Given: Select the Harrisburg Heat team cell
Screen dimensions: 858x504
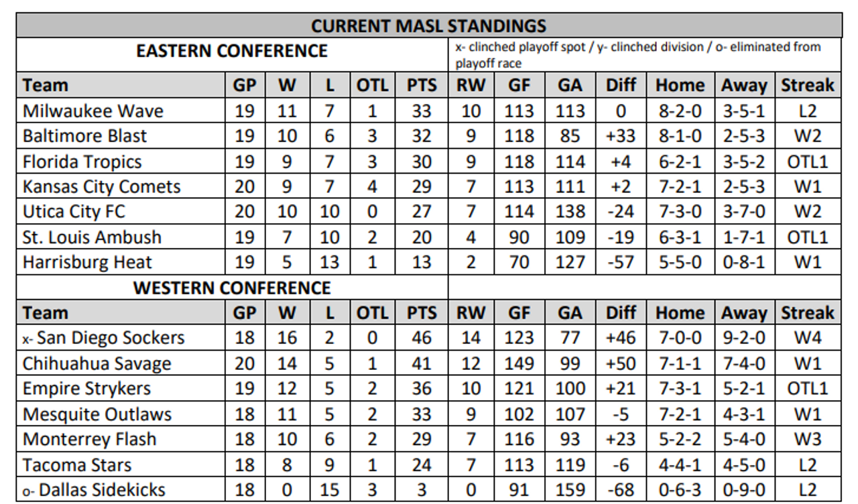Looking at the screenshot, I should point(87,262).
